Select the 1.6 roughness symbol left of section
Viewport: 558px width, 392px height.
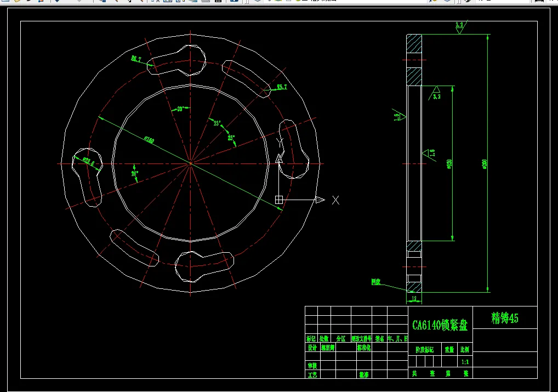click(x=398, y=115)
